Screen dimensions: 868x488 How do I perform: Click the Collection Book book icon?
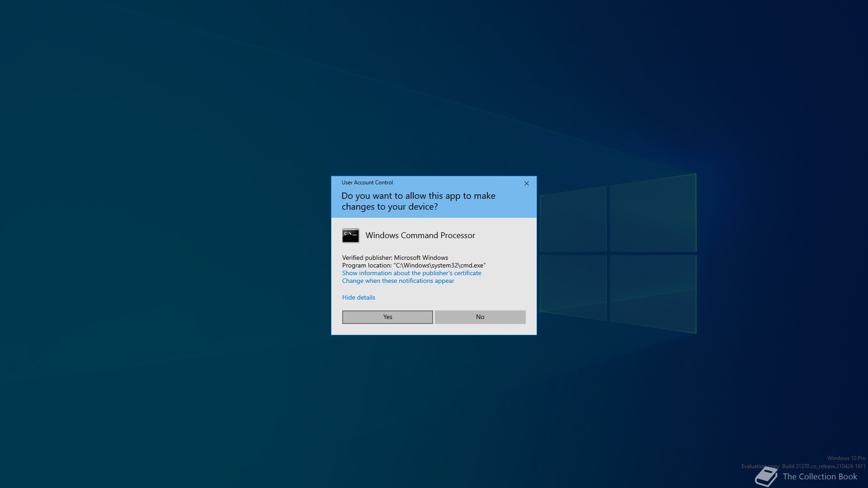[766, 477]
